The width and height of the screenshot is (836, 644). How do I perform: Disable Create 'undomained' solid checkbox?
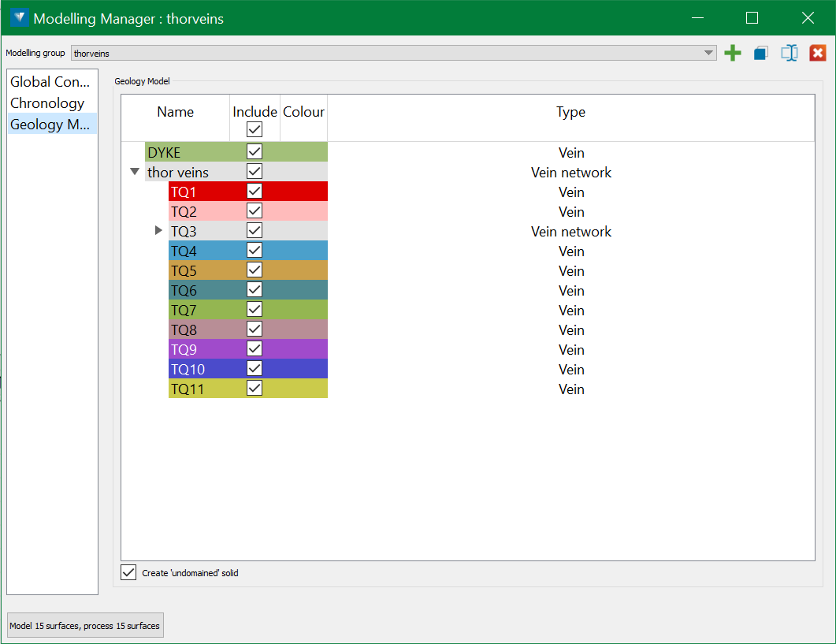click(x=128, y=572)
